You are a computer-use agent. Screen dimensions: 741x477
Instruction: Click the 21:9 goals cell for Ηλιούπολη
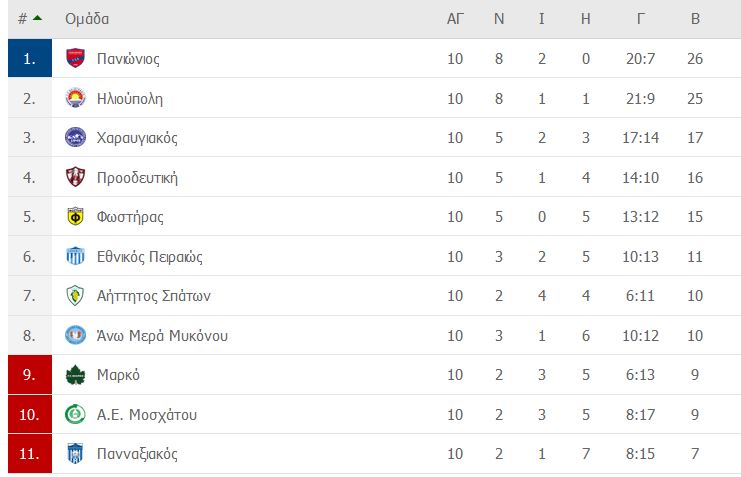[x=640, y=98]
